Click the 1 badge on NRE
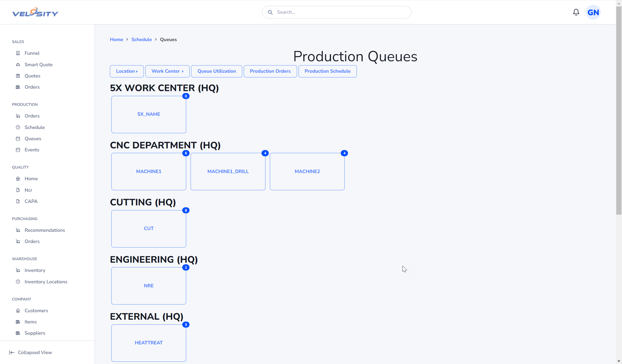Screen dimensions: 622x364 (186, 267)
